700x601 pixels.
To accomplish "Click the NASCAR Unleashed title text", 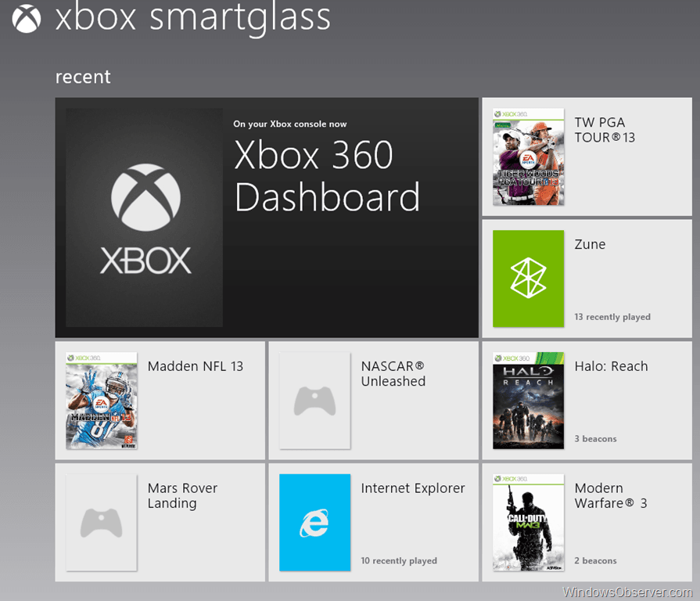I will click(393, 373).
